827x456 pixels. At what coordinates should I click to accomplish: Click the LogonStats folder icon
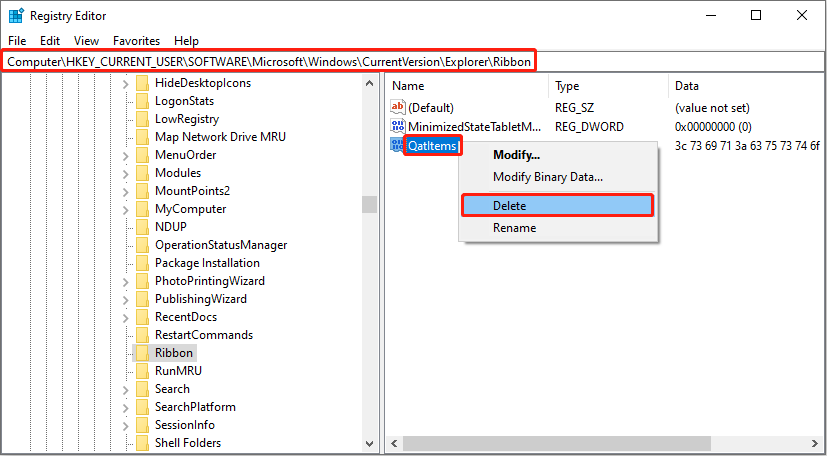[142, 101]
